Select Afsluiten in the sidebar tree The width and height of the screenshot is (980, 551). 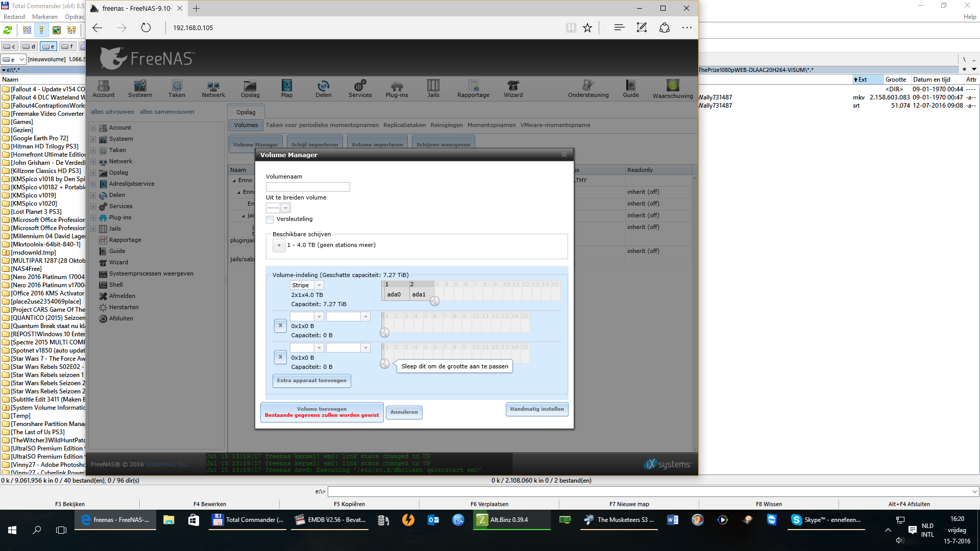(121, 319)
